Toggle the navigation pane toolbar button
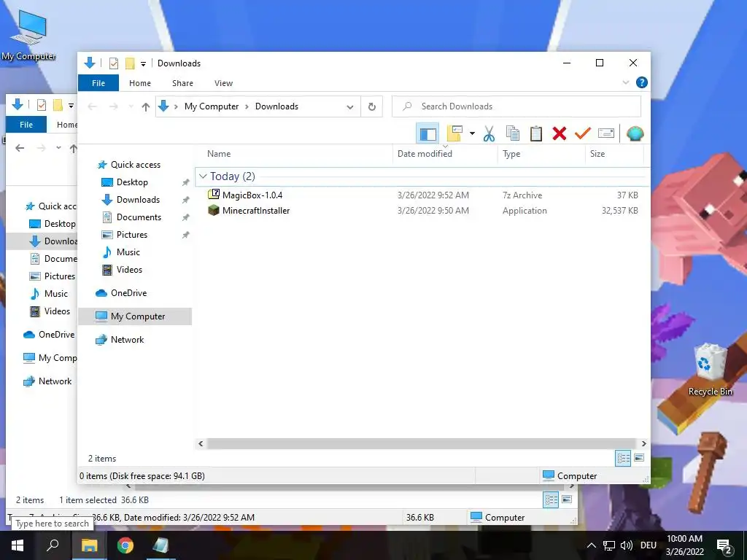The image size is (747, 560). (427, 134)
